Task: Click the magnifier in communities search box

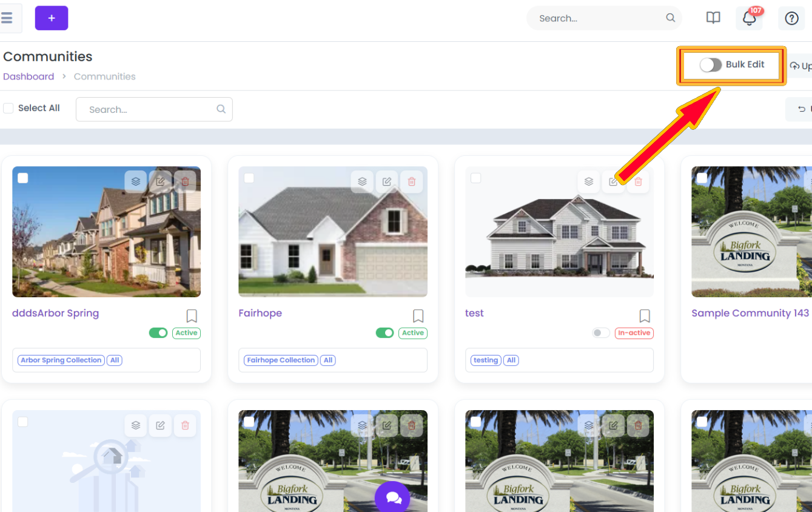Action: click(x=221, y=109)
